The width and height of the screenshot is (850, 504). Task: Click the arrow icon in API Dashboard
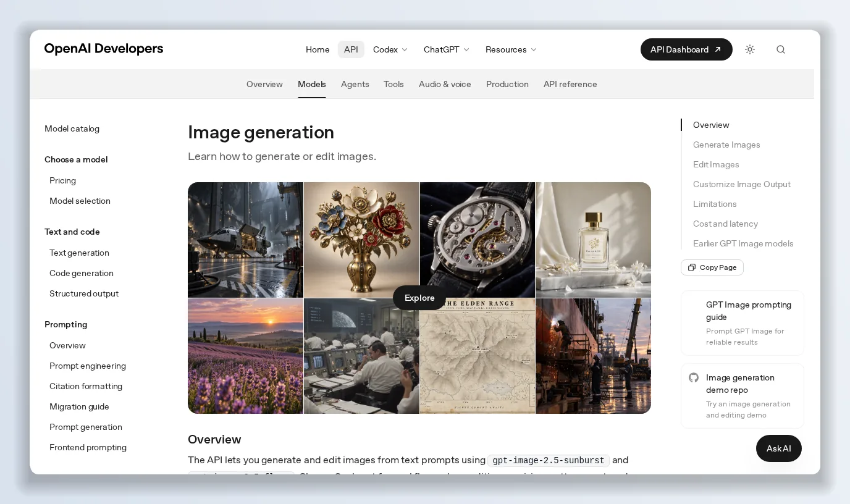[718, 49]
